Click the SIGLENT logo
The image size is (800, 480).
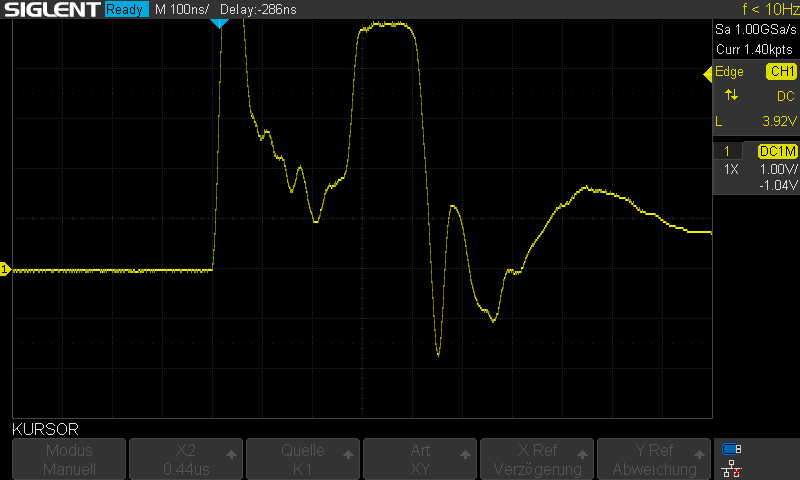52,9
